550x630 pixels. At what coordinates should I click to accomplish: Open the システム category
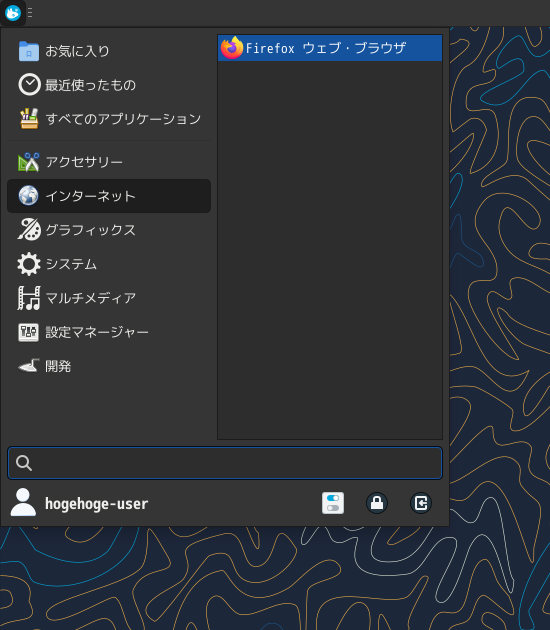tap(109, 264)
